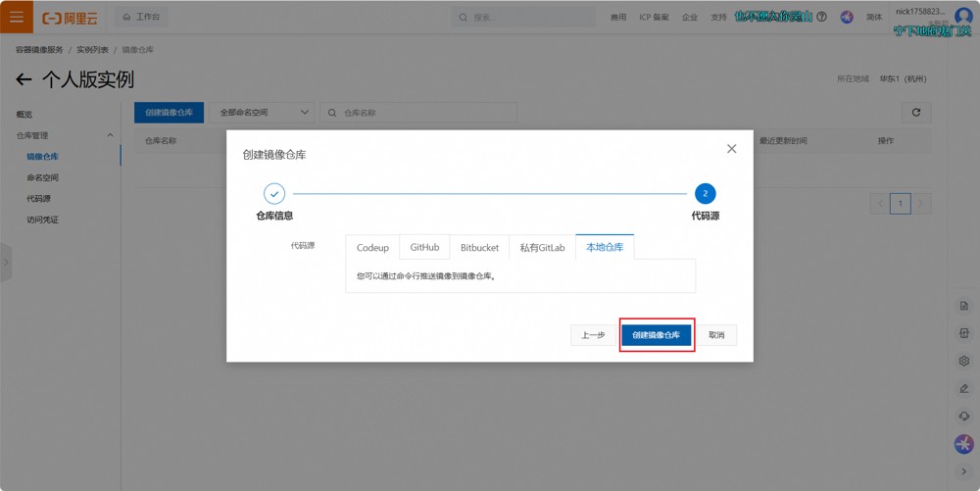Click the 华东1 (杭州) region text

pos(904,78)
